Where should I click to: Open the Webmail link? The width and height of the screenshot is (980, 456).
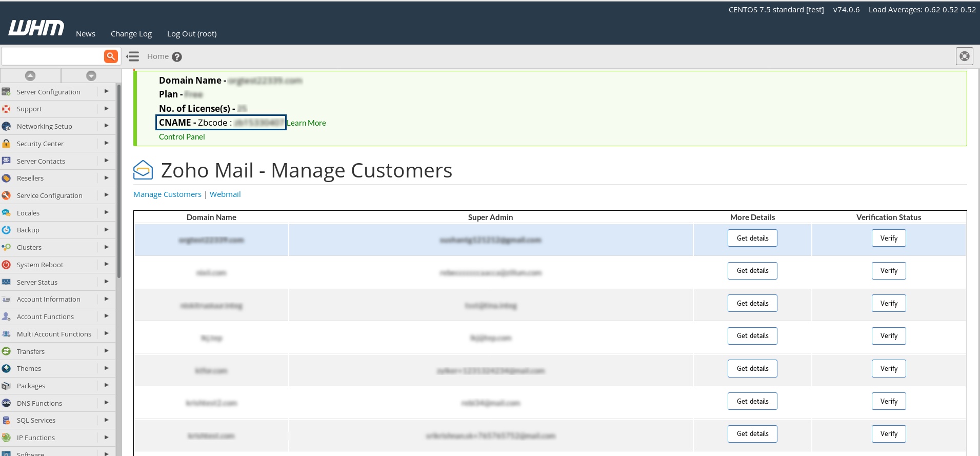[x=225, y=194]
